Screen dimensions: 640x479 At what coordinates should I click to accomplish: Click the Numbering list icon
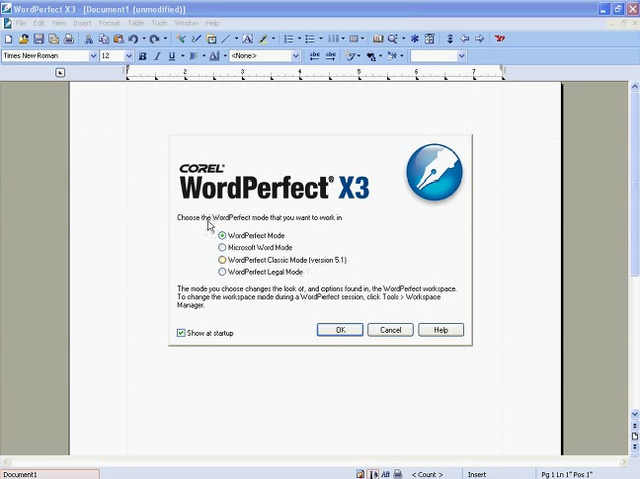coord(289,39)
